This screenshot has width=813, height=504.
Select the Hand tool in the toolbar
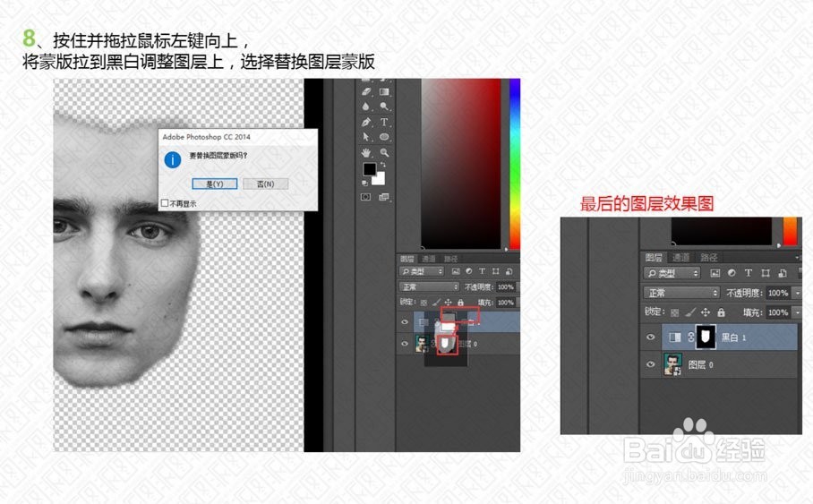(x=366, y=152)
